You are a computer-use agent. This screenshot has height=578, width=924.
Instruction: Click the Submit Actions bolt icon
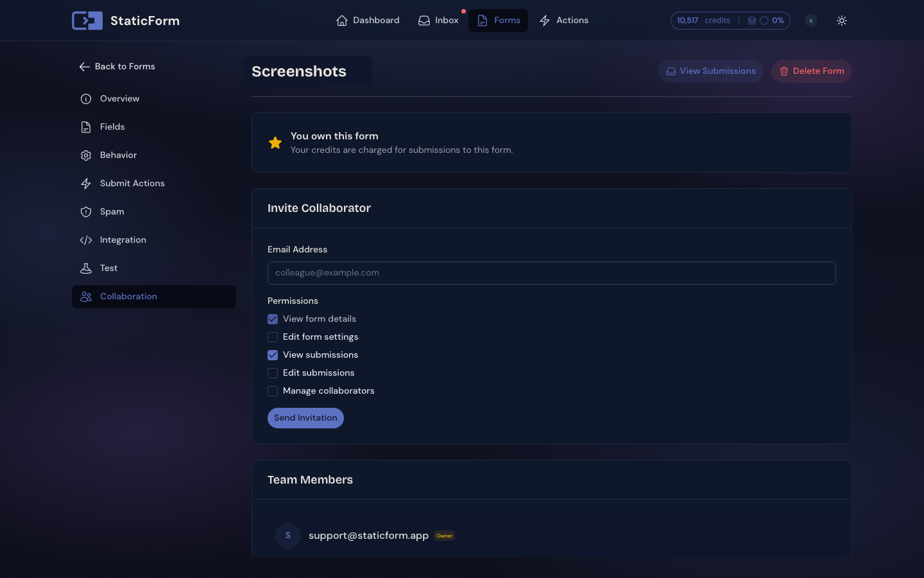86,184
